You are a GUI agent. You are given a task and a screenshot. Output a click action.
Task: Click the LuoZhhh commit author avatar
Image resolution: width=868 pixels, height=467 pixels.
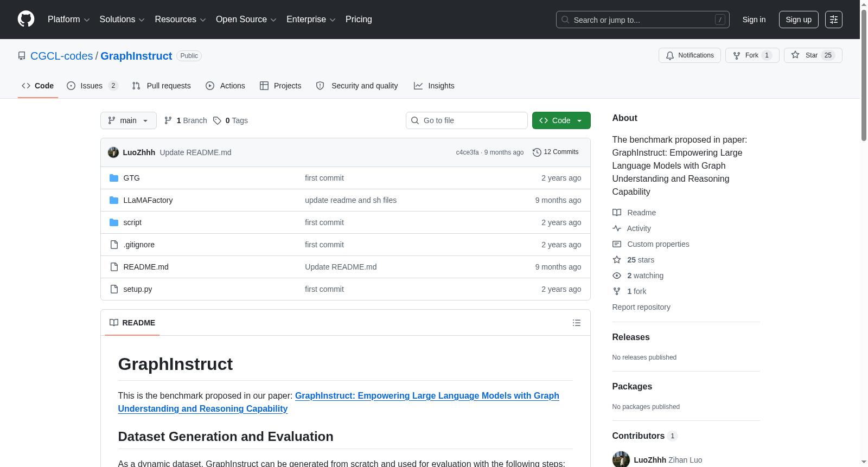(x=113, y=152)
